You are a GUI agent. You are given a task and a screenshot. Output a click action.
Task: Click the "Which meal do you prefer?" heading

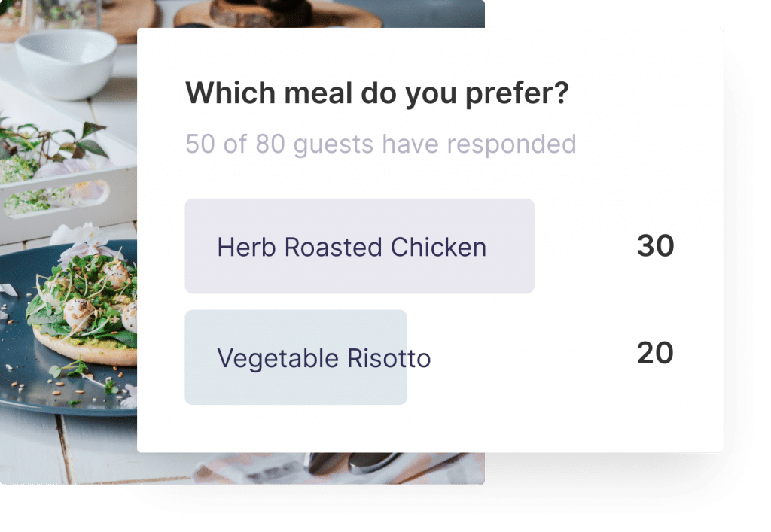[x=377, y=94]
